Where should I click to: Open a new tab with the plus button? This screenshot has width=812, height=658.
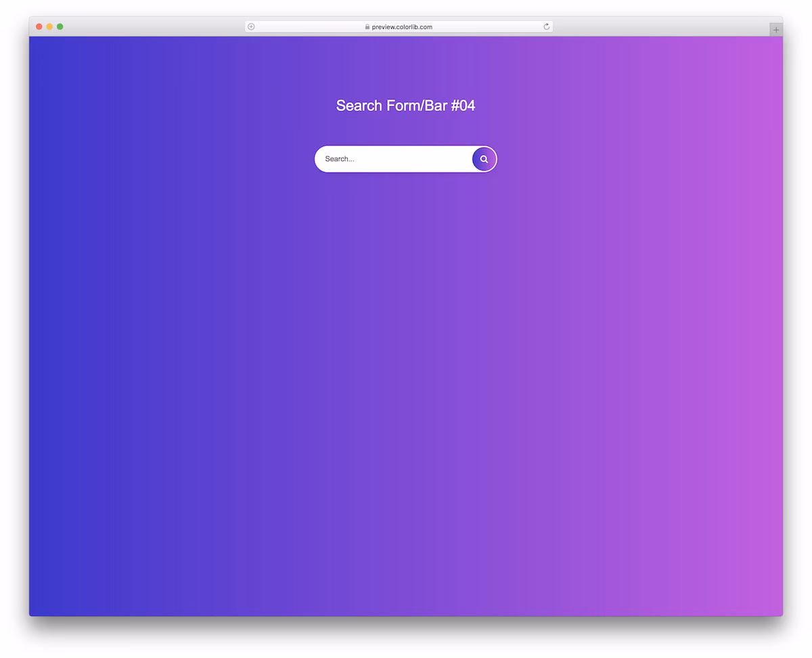pos(776,30)
